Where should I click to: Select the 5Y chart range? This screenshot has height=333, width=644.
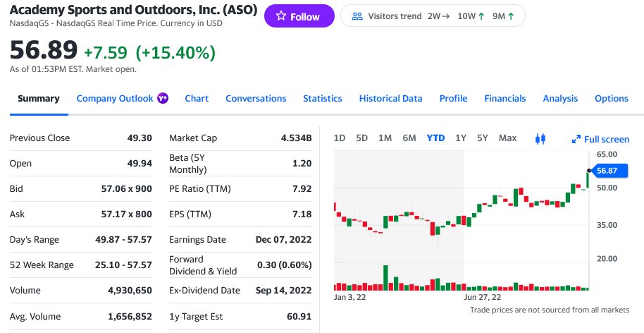click(x=483, y=138)
